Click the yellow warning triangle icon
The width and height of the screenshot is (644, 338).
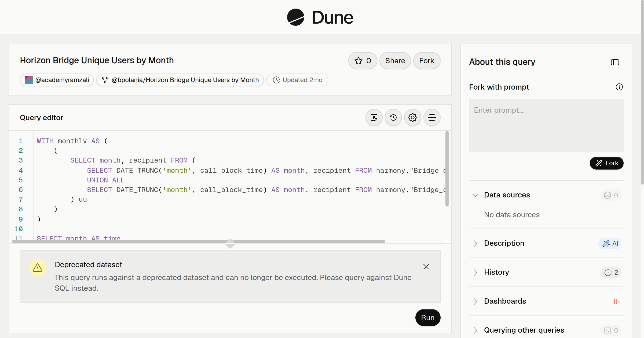click(x=38, y=268)
